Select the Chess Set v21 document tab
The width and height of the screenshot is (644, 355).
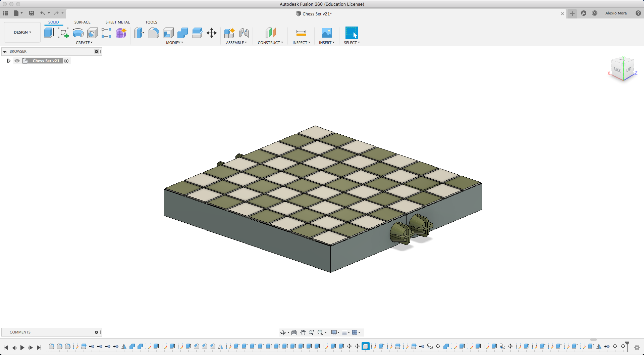(314, 14)
